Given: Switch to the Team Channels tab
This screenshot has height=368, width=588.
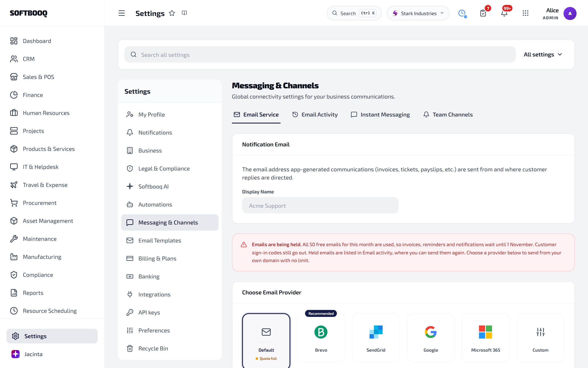Looking at the screenshot, I should click(448, 115).
